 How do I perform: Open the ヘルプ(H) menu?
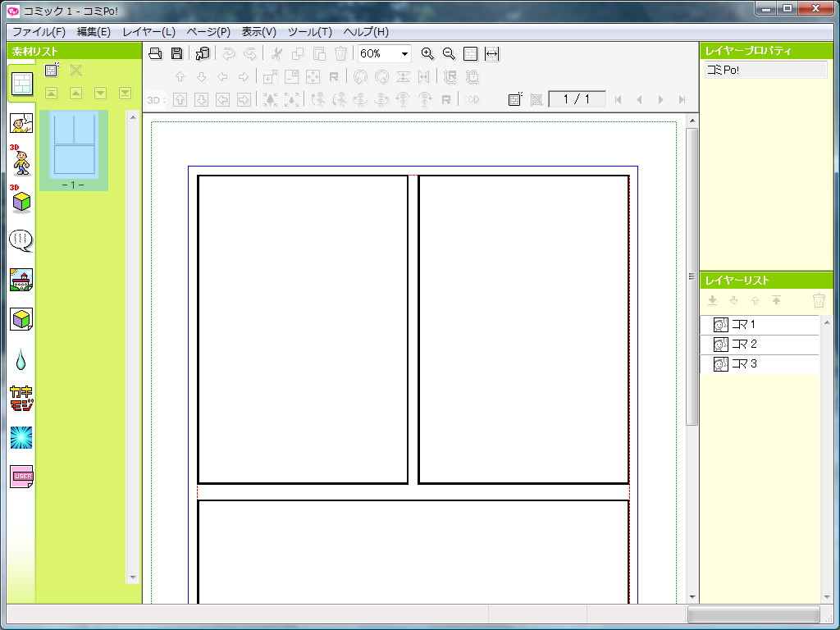tap(366, 32)
